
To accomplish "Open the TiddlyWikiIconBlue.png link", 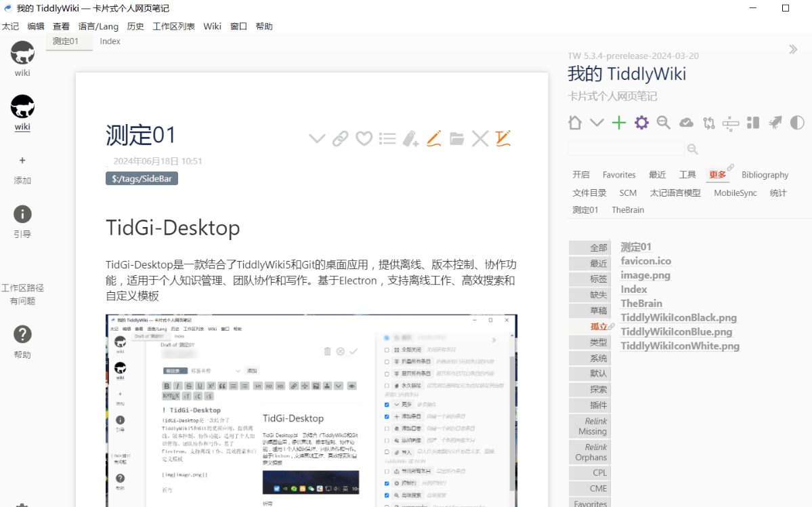I will pyautogui.click(x=677, y=331).
